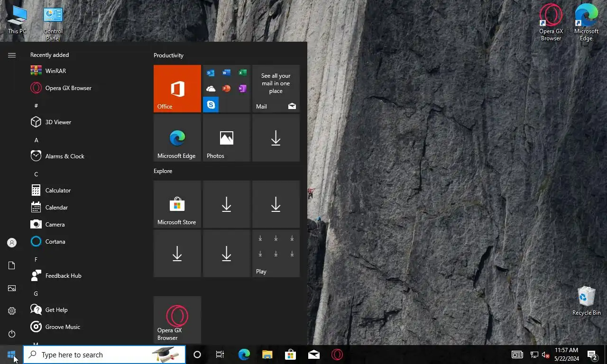Launch Calculator from app list
607x364 pixels.
(85, 191)
